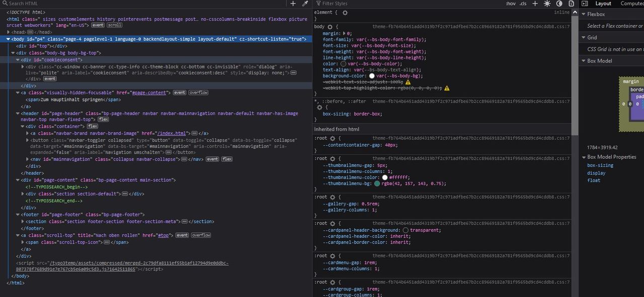Screen dimensions: 644x297
Task: Pick a color with the eyedropper tool
Action: 305,4
